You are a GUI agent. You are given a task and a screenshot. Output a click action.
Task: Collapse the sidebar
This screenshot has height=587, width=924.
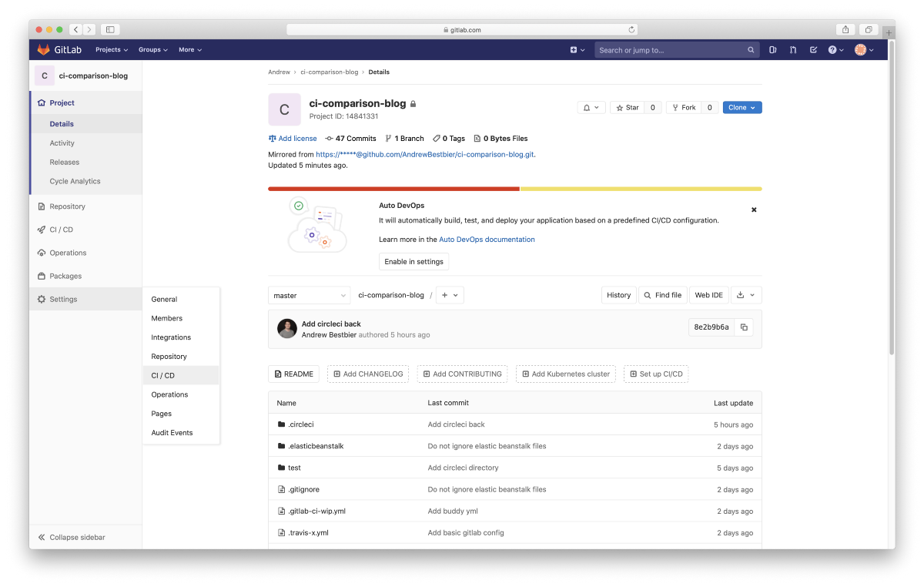pos(85,537)
